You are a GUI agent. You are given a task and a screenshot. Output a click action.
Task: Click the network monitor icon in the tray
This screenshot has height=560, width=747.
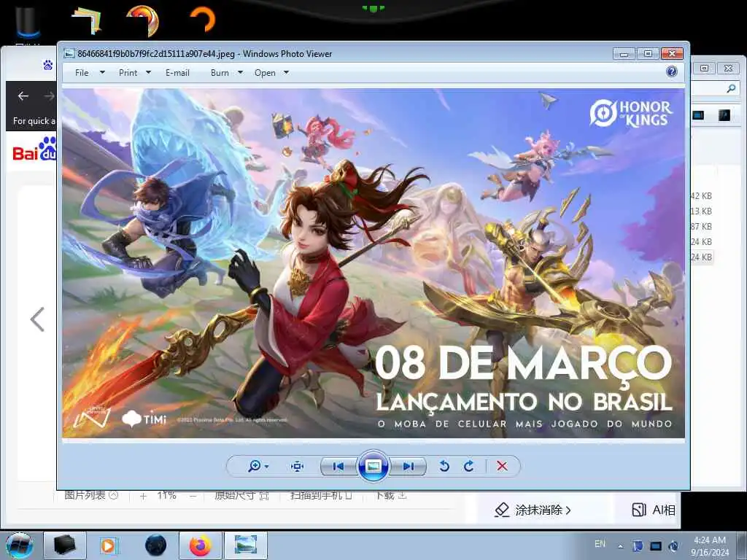656,546
